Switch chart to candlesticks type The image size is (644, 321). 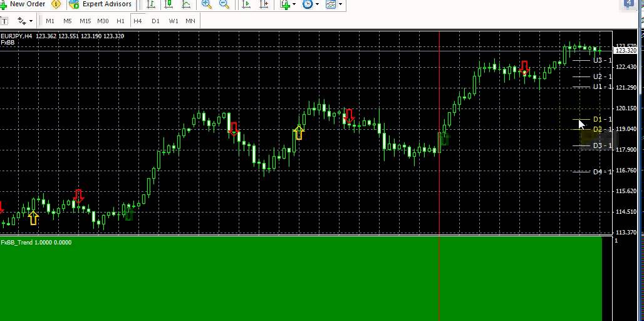169,4
